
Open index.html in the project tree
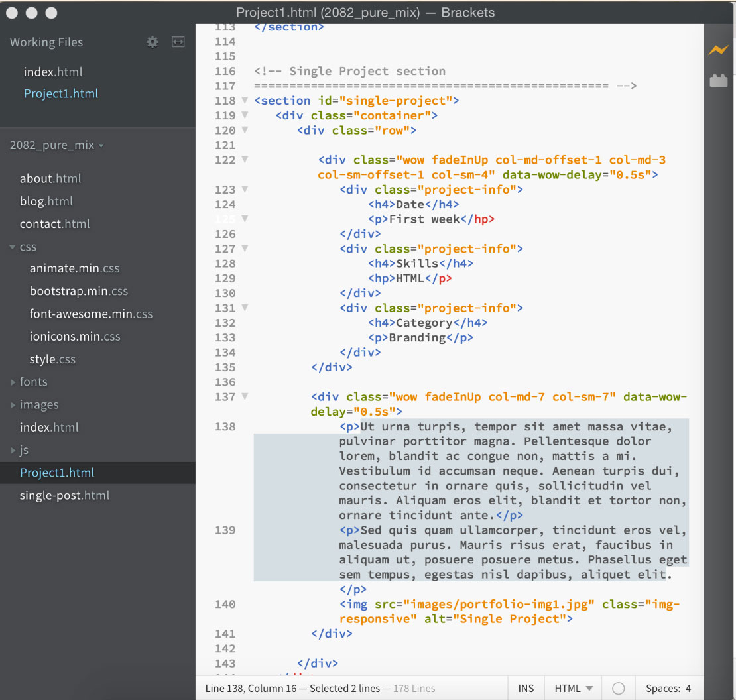pyautogui.click(x=49, y=428)
